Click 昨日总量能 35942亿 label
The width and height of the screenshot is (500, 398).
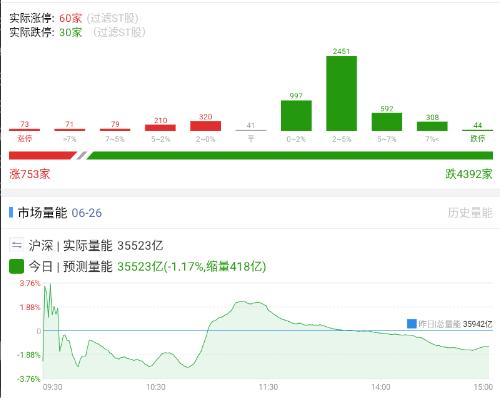(455, 324)
